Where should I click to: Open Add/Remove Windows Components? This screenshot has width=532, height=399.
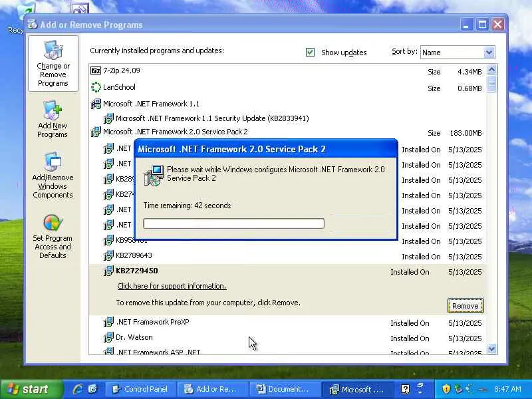(53, 175)
